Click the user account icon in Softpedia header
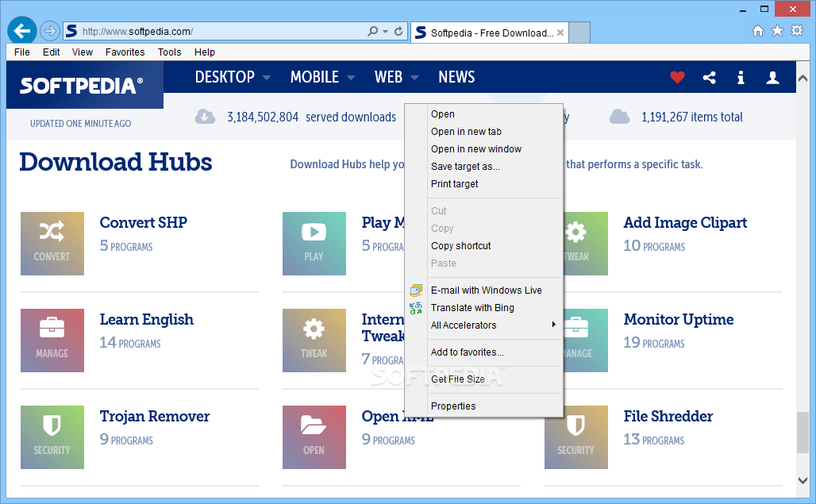This screenshot has width=816, height=504. (773, 78)
